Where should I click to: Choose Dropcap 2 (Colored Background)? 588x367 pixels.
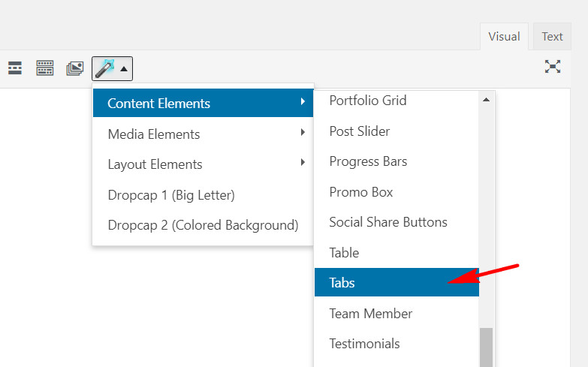pos(203,225)
